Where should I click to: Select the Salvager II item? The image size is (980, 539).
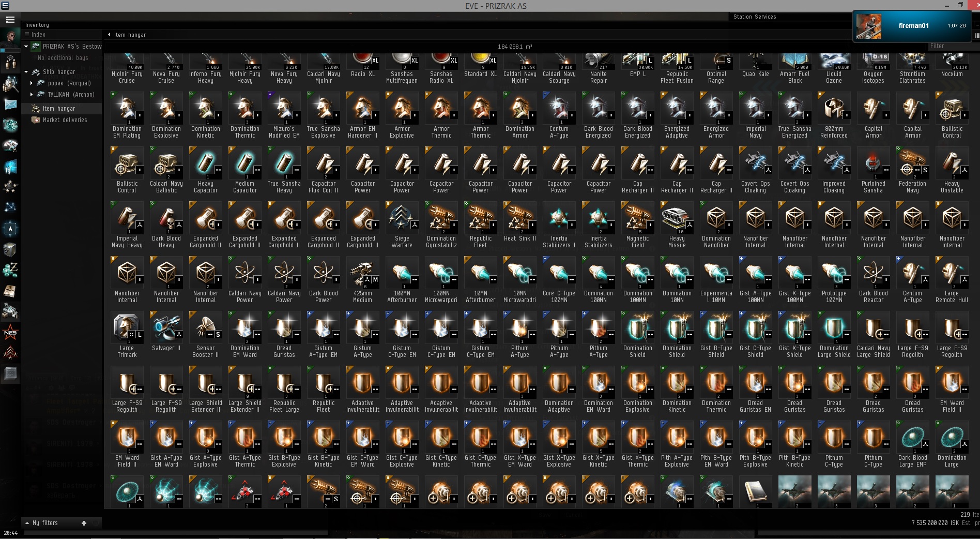click(x=166, y=334)
